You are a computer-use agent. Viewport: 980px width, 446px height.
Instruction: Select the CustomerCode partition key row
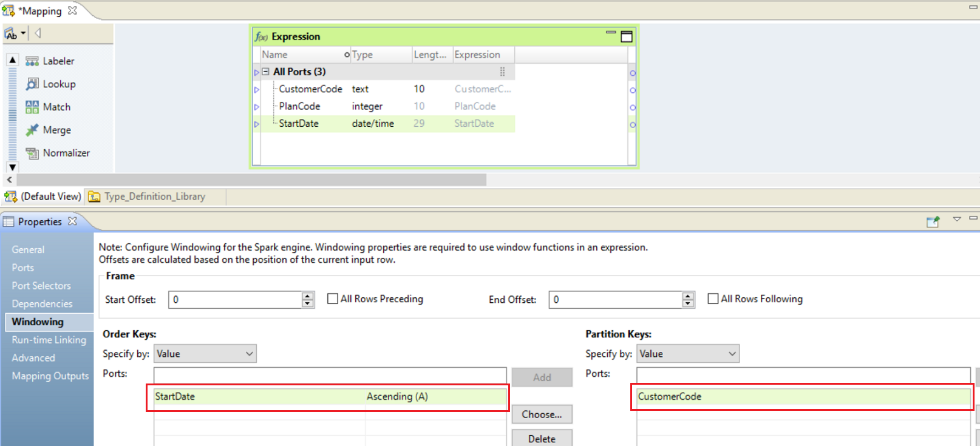pyautogui.click(x=803, y=397)
